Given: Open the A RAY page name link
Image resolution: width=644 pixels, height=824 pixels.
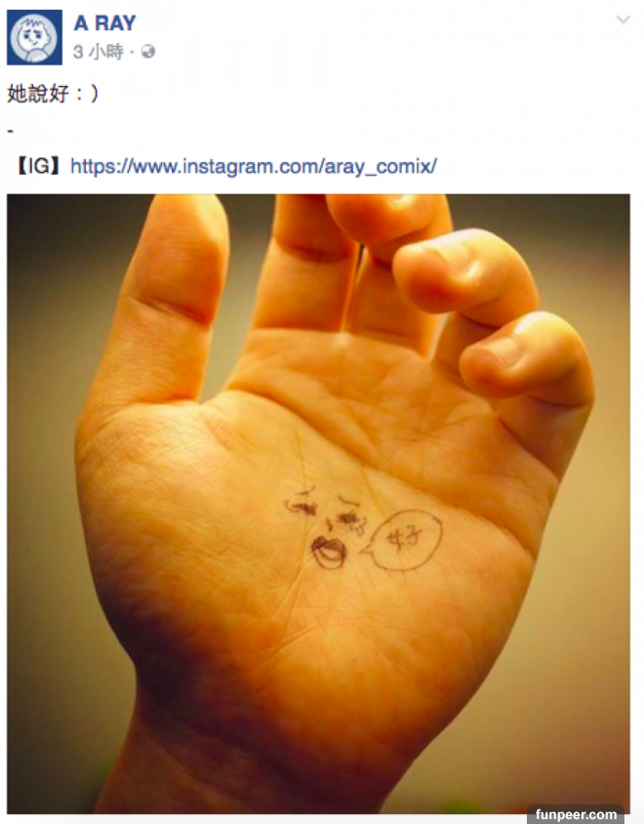Looking at the screenshot, I should click(x=105, y=23).
